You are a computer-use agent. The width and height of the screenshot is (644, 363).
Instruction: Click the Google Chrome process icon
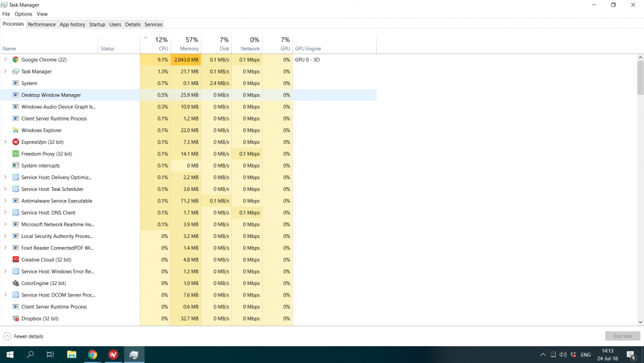coord(15,59)
